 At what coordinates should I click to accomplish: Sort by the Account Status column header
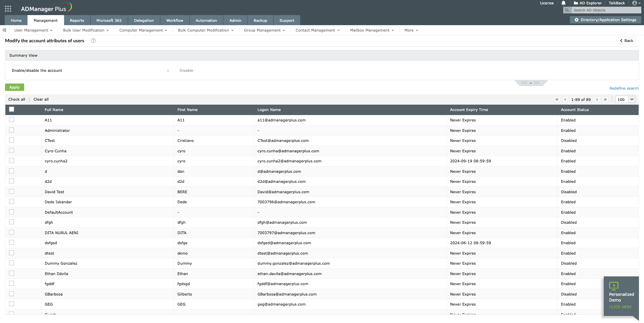575,110
